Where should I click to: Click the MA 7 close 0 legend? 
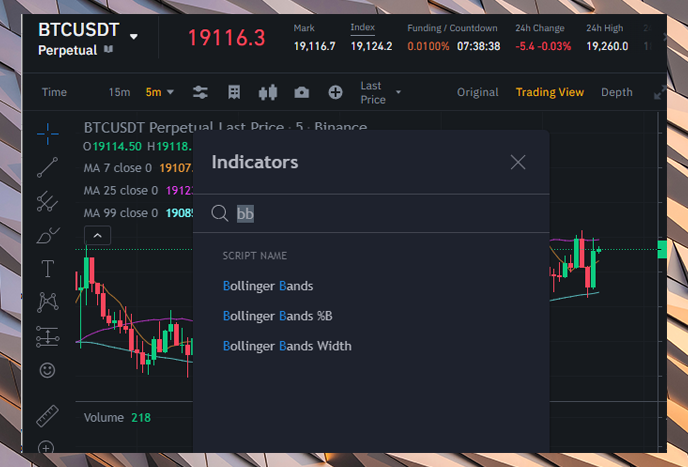118,168
